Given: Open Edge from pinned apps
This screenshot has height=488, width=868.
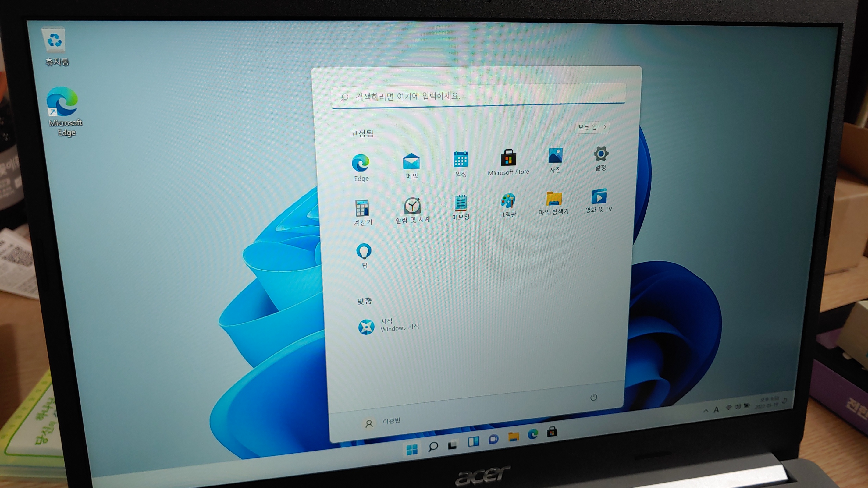Looking at the screenshot, I should tap(361, 168).
